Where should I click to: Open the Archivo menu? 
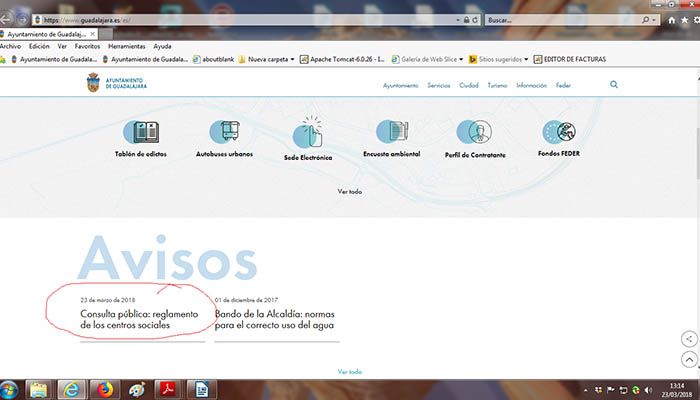click(10, 46)
